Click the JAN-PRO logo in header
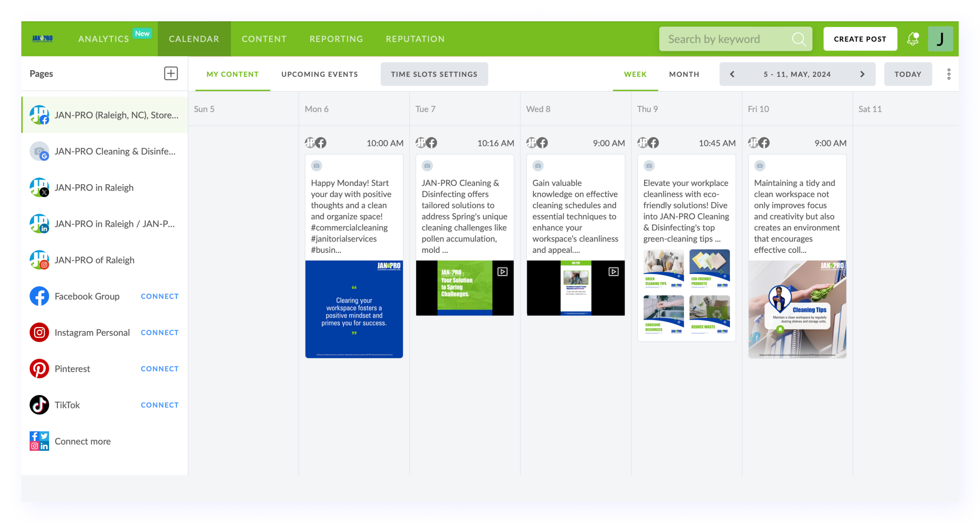The image size is (980, 523). pyautogui.click(x=42, y=39)
